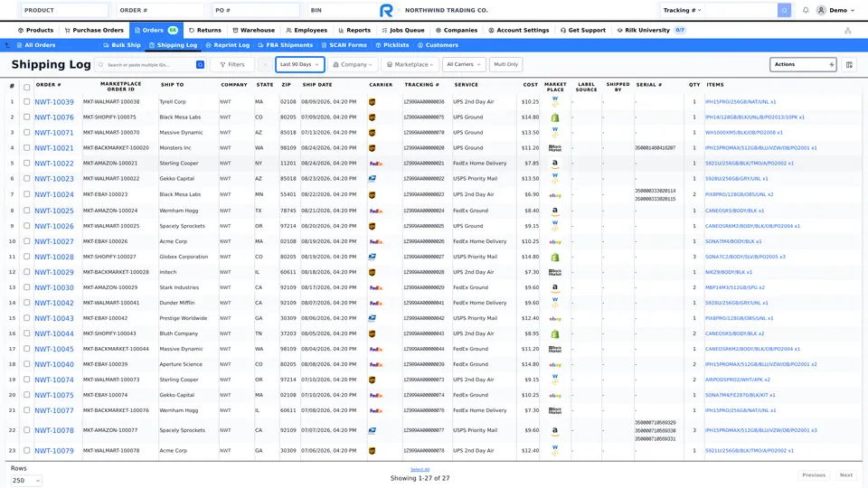Image resolution: width=868 pixels, height=488 pixels.
Task: Expand the Company filter dropdown
Action: click(353, 65)
